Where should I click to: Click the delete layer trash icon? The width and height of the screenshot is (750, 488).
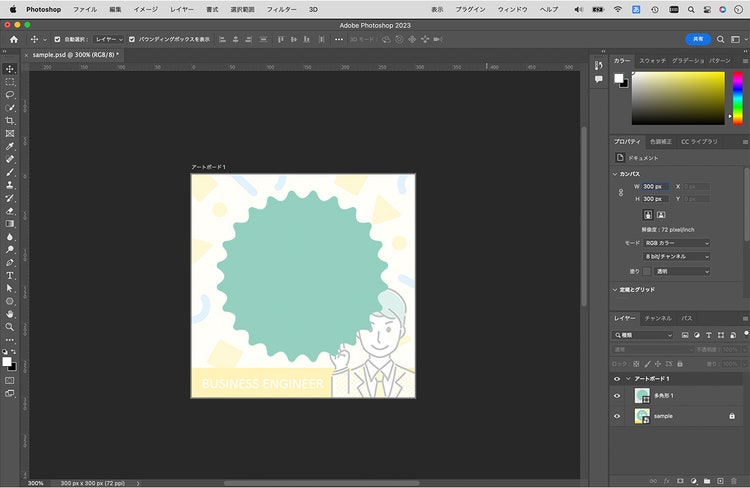point(734,481)
